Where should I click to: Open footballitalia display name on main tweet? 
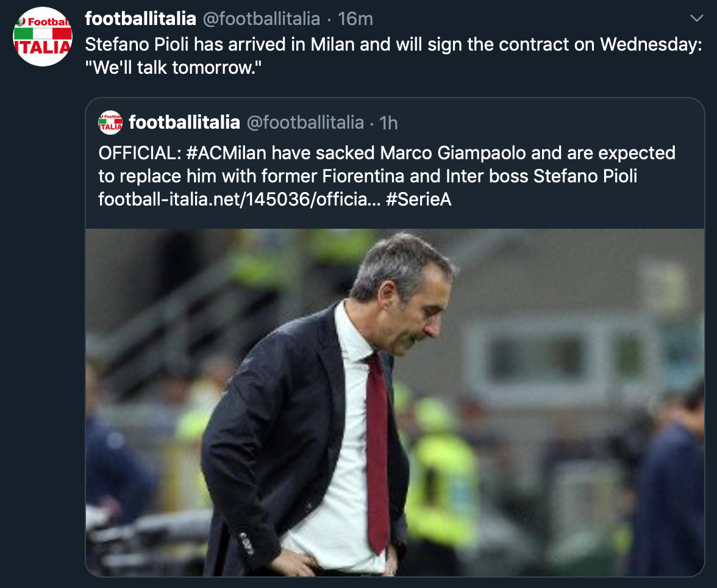(x=140, y=19)
